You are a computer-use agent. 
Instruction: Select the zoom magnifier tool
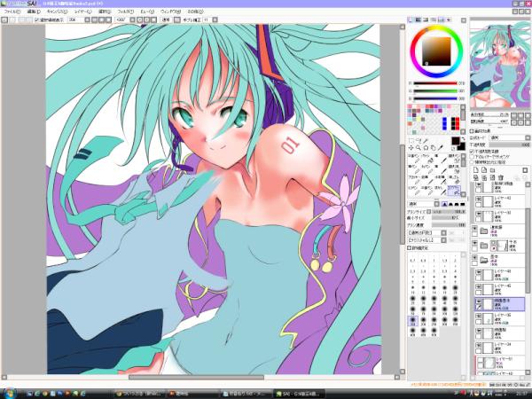pyautogui.click(x=419, y=148)
